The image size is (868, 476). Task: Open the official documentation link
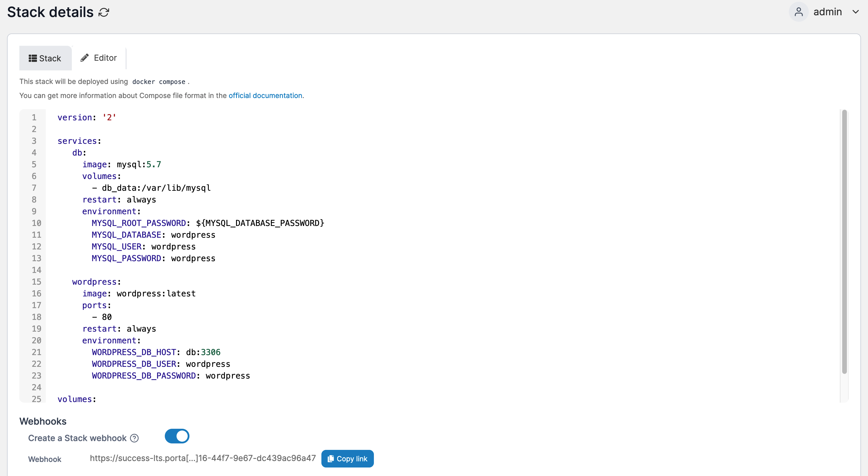[265, 95]
